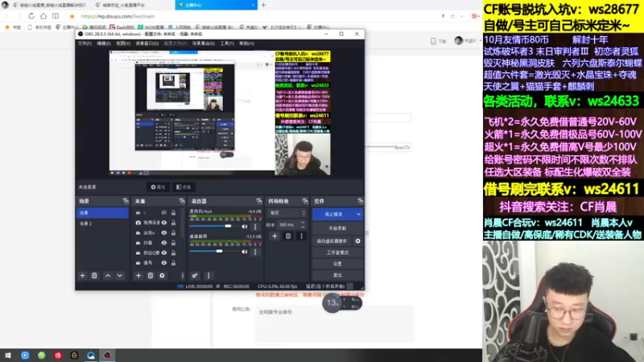Screen dimensions: 644x362
Task: Open the 停靠窗口(D) menu in OBS
Action: (x=147, y=43)
